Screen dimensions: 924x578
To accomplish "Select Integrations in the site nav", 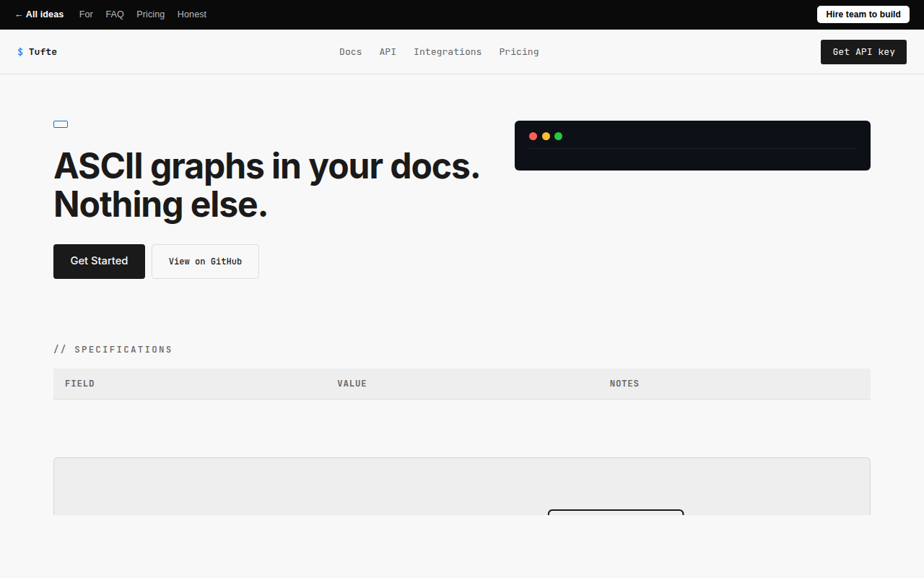I will [x=448, y=52].
